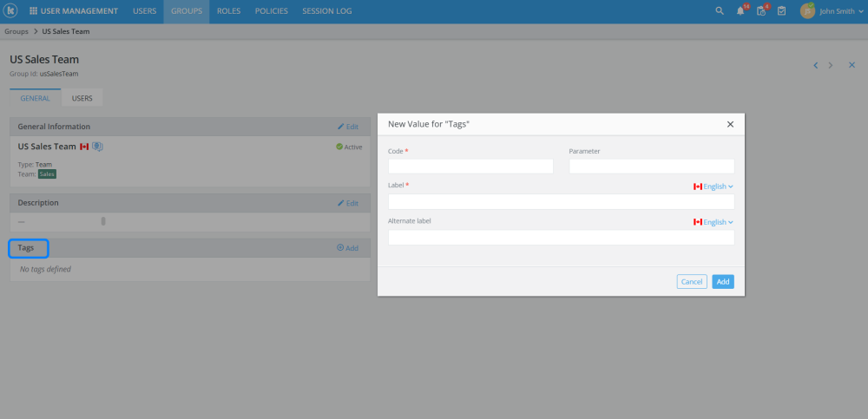Click the 'No tags defined' text
This screenshot has height=419, width=868.
pyautogui.click(x=45, y=269)
